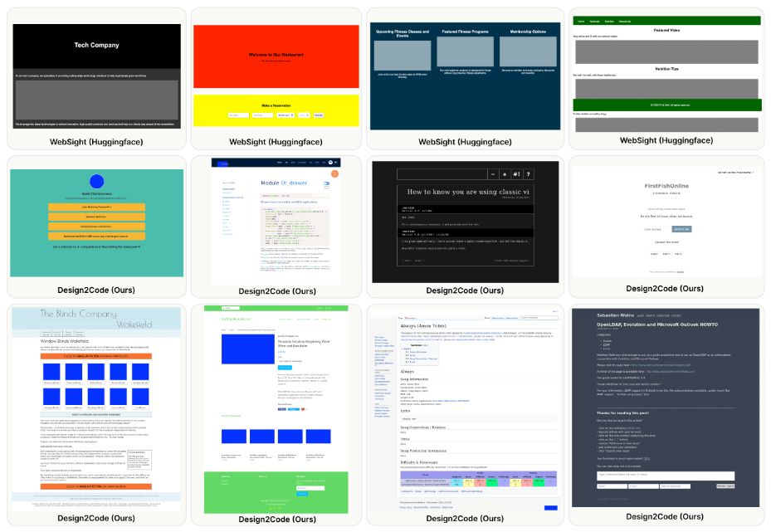
Task: Click the orange circular button on the Module page
Action: point(334,174)
